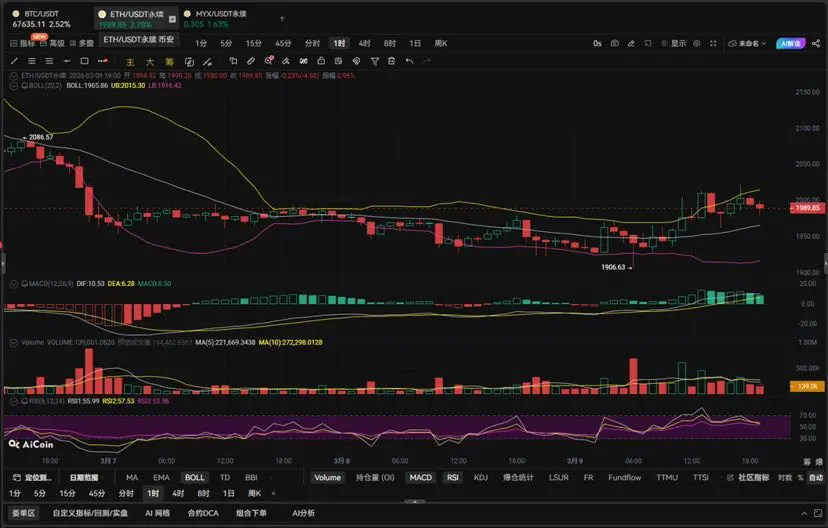Expand more drawing tools ellipsis

point(102,61)
